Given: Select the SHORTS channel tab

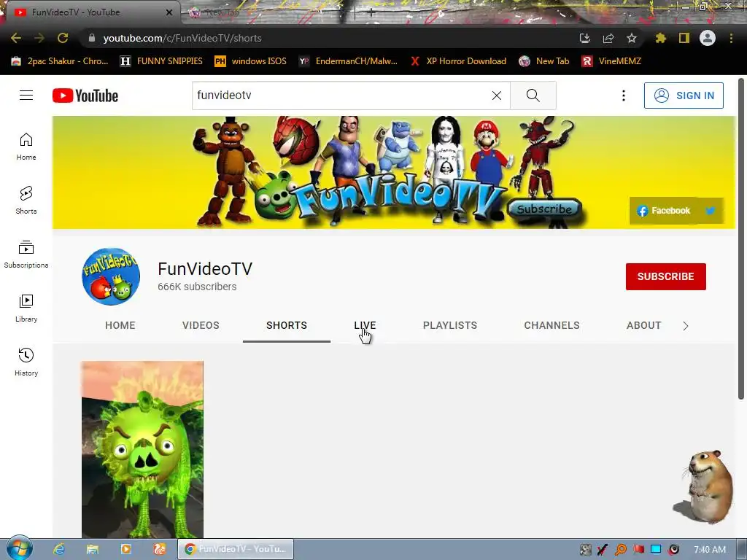Looking at the screenshot, I should point(286,325).
